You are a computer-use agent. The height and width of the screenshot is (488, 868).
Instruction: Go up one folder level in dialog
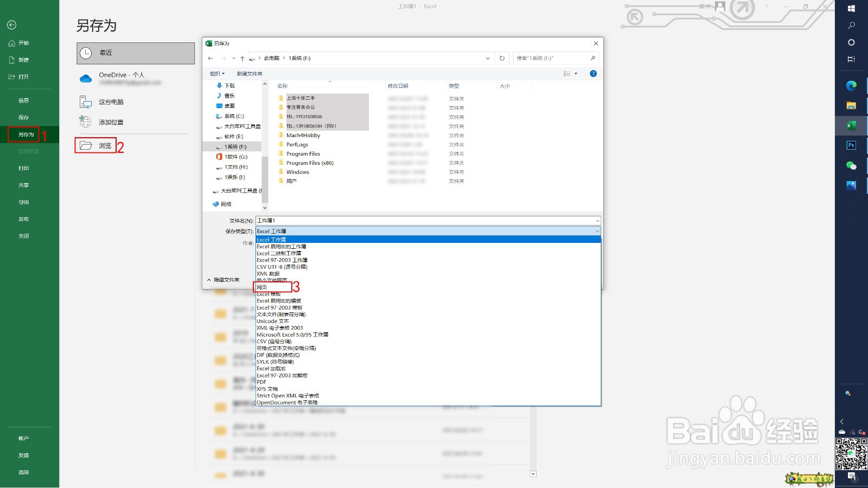coord(242,58)
